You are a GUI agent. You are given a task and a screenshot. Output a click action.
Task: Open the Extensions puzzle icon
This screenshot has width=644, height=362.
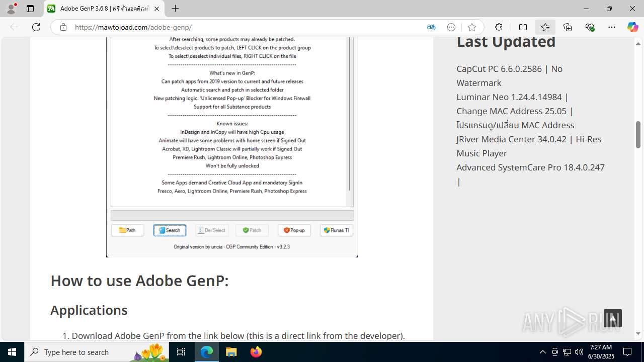[499, 27]
